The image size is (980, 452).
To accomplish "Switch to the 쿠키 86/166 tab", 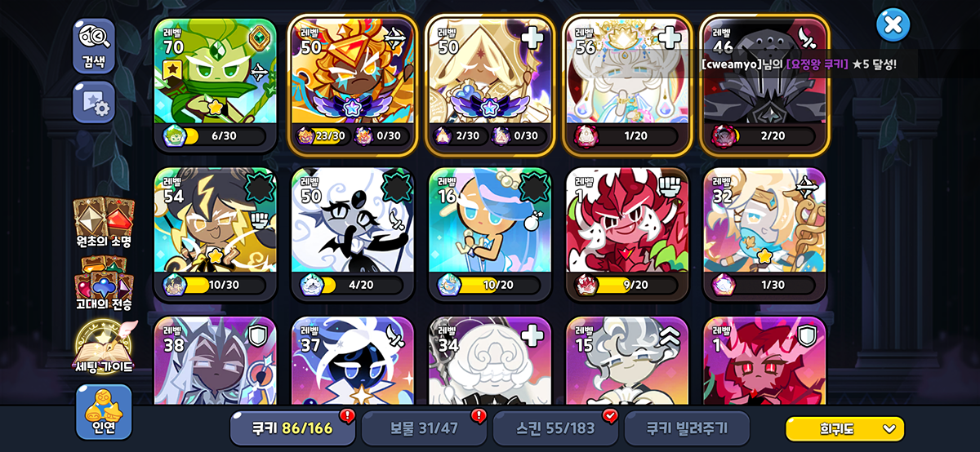I will (292, 428).
